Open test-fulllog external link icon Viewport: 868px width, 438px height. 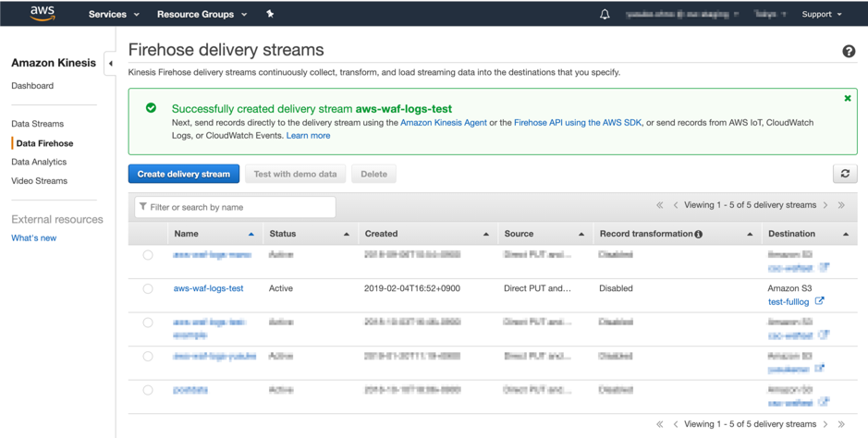(x=819, y=301)
